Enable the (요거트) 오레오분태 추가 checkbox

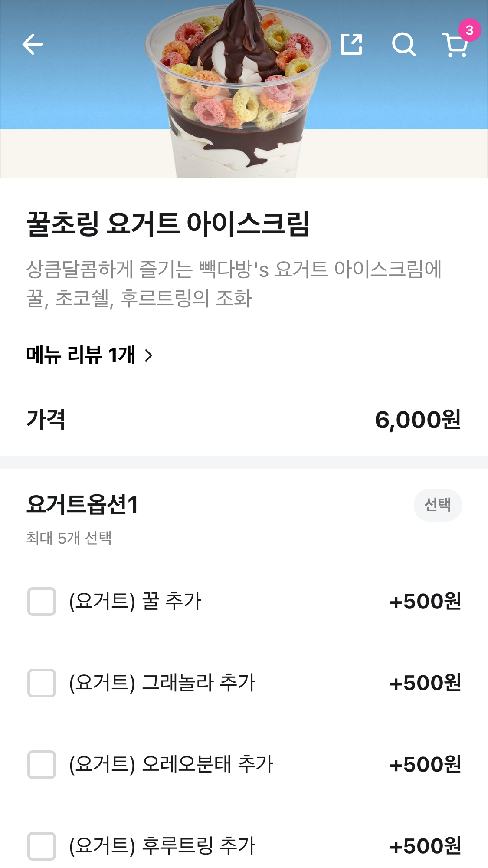42,765
